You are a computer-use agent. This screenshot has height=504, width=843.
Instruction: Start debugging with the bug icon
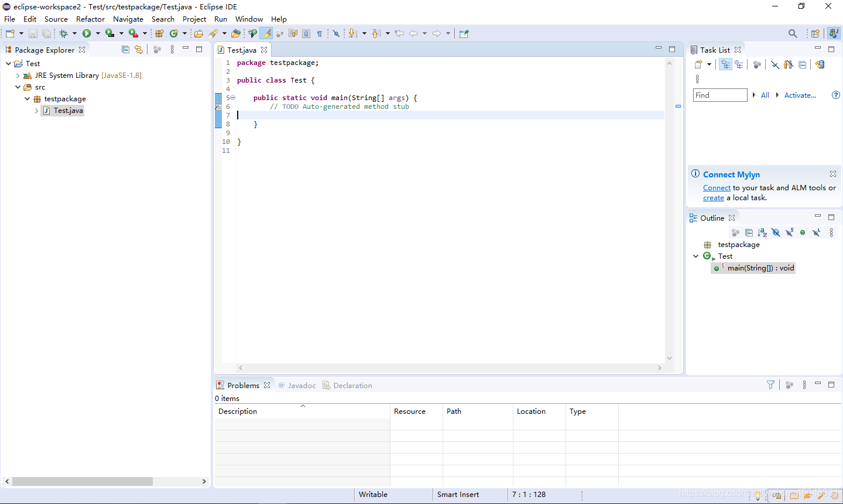[x=64, y=33]
